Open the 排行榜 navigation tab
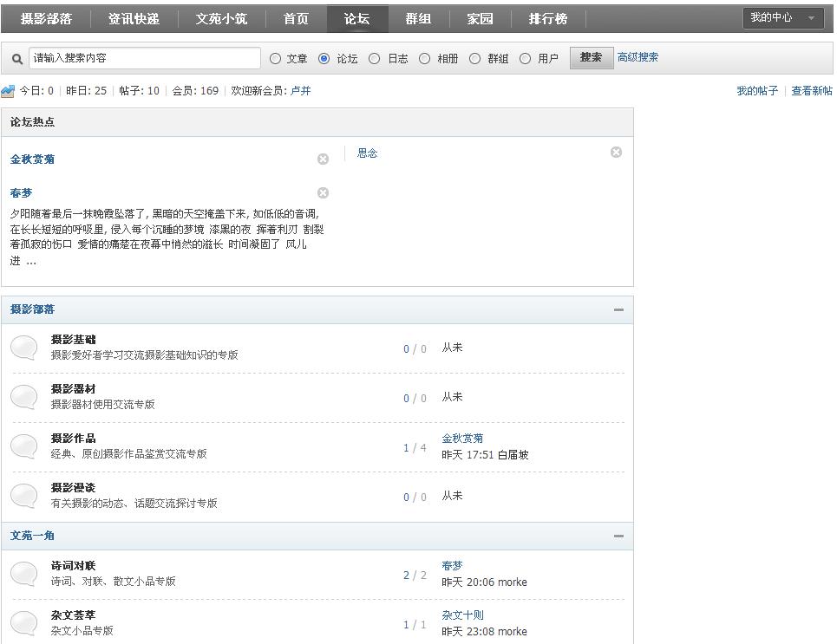 547,18
